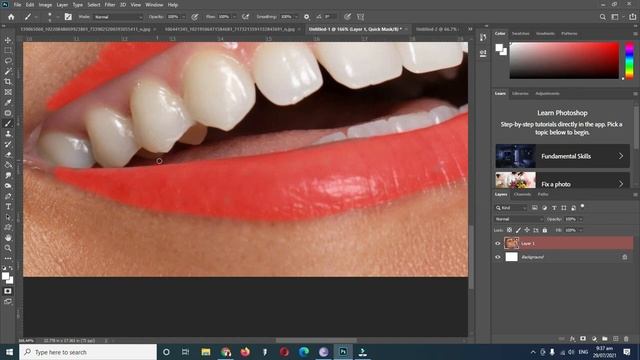Screen dimensions: 640x360
Task: Click the toolbox foreground color swatch
Action: click(x=6, y=277)
